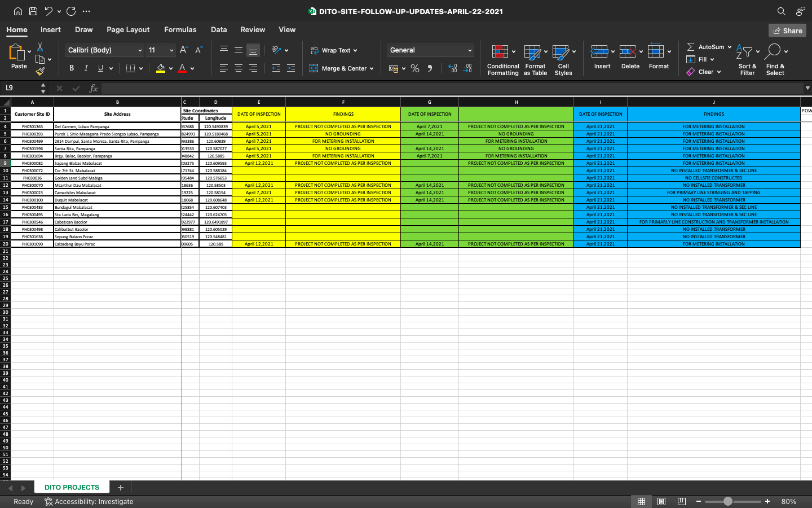
Task: Undo the last action
Action: tap(48, 11)
